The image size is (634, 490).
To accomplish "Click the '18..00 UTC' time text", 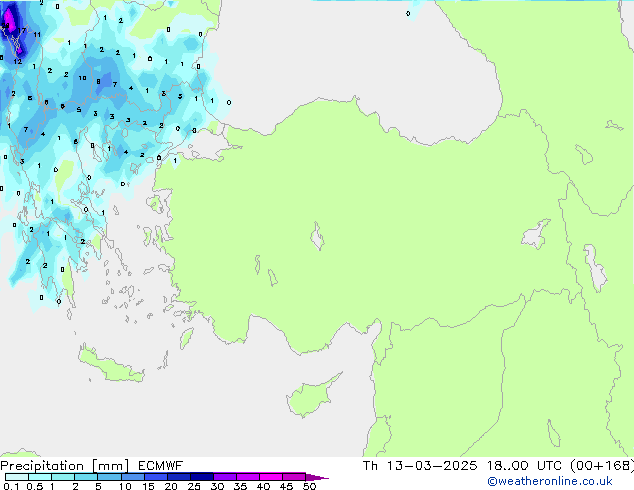I will [x=524, y=466].
